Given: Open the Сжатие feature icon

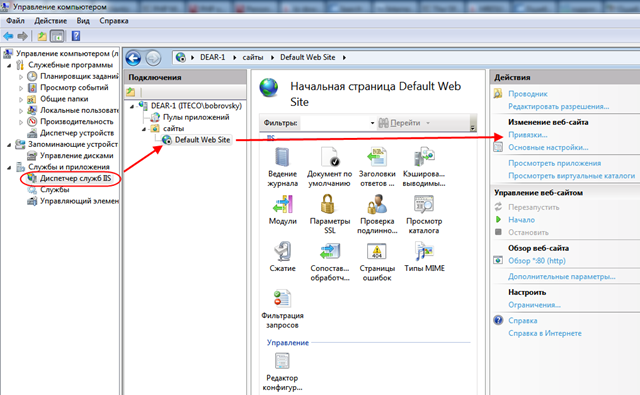Looking at the screenshot, I should [x=282, y=251].
